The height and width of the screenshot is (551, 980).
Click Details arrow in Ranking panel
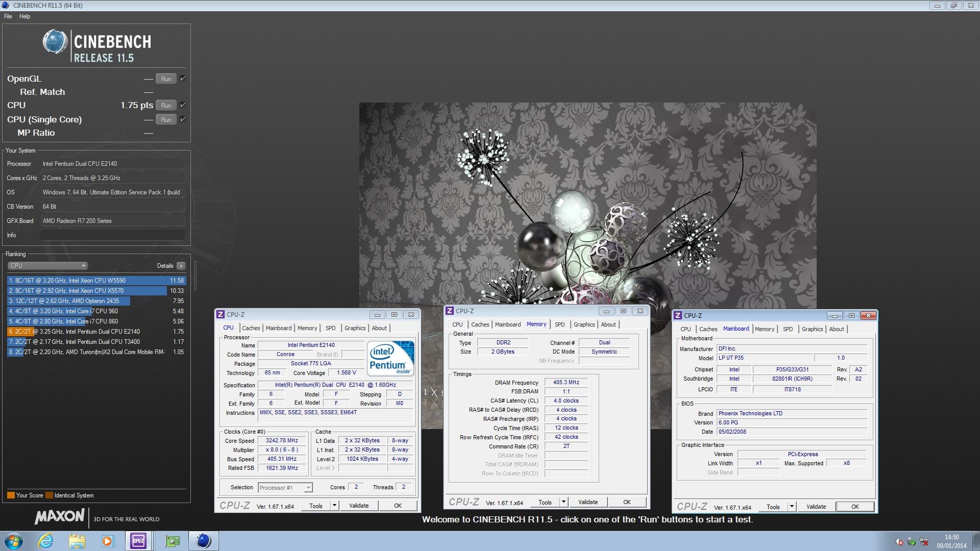tap(181, 266)
